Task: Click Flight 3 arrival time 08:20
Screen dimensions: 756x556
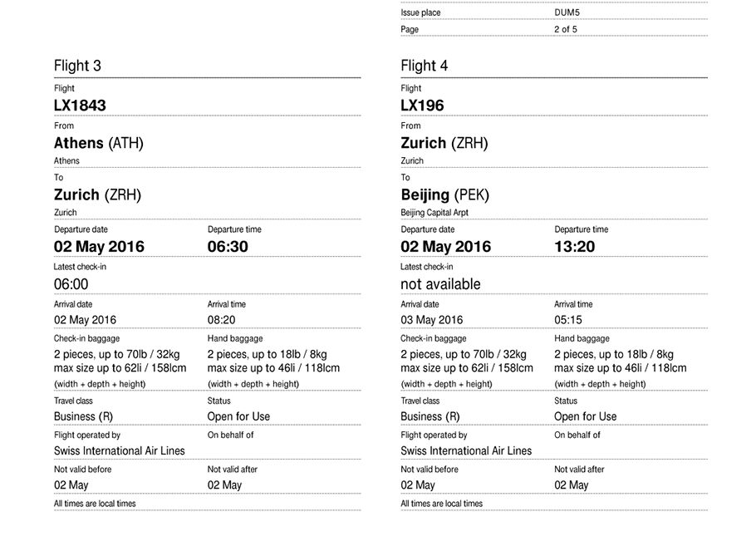Action: pyautogui.click(x=221, y=320)
